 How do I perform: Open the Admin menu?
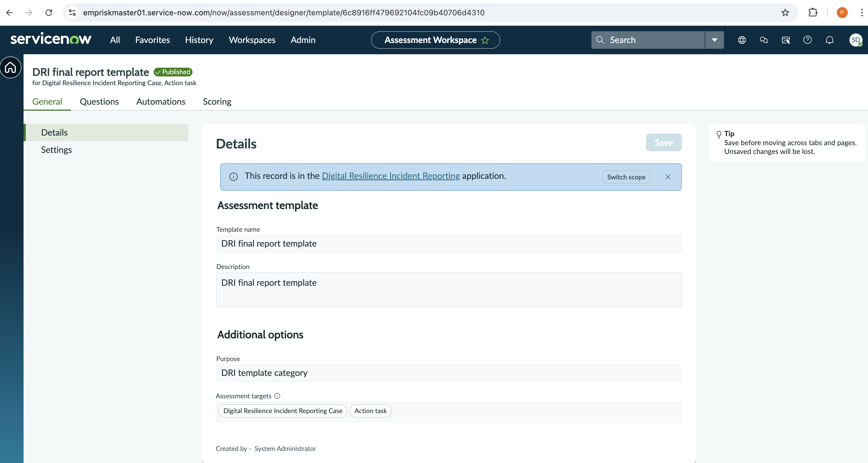tap(303, 40)
